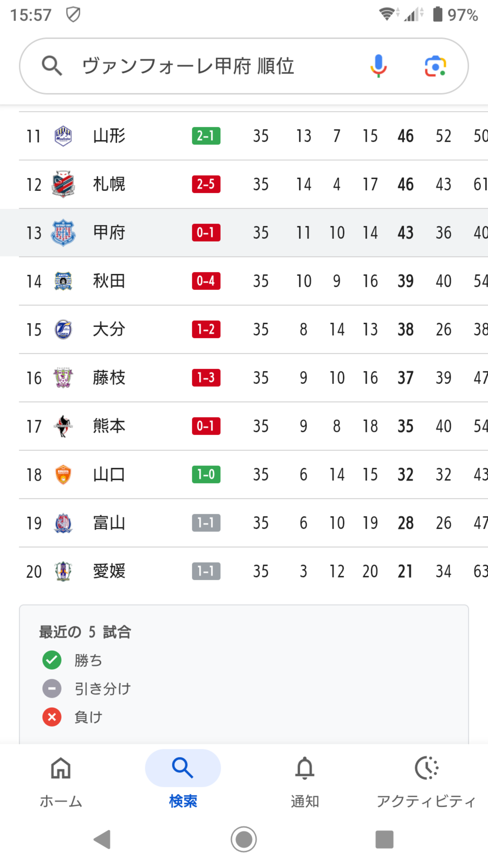Open 札幌's 2-5 latest match result
This screenshot has width=488, height=868.
click(206, 184)
